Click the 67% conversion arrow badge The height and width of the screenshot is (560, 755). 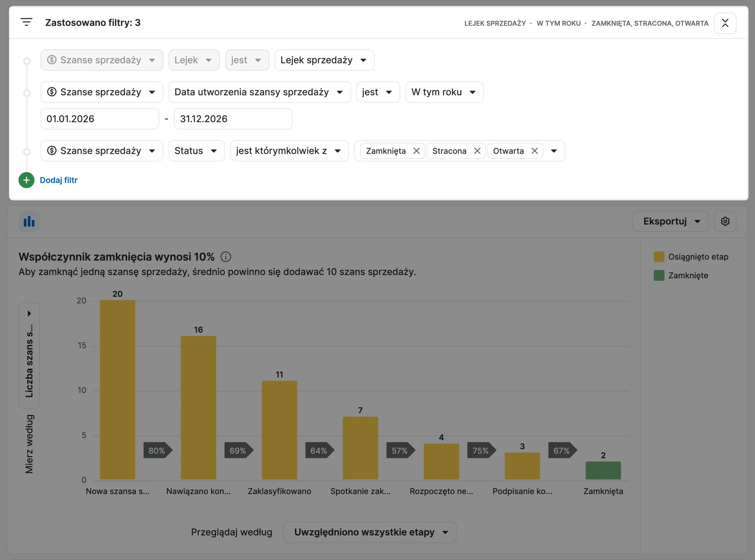(563, 451)
